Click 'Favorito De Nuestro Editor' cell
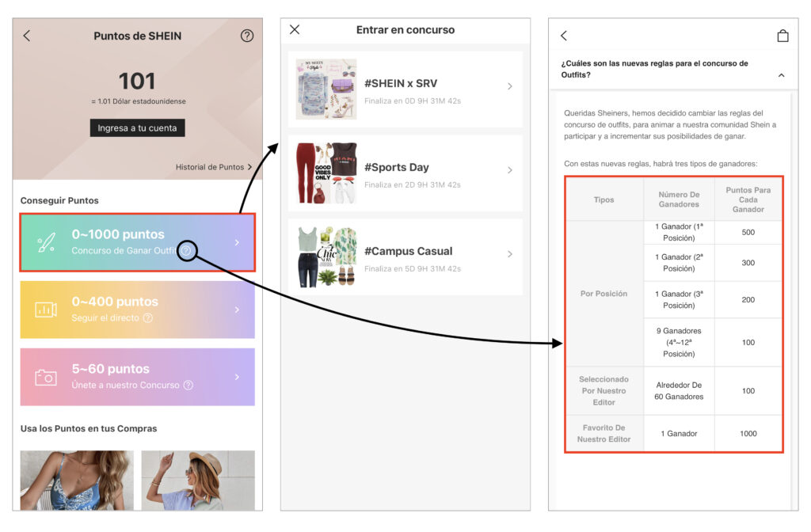811x532 pixels. click(604, 433)
